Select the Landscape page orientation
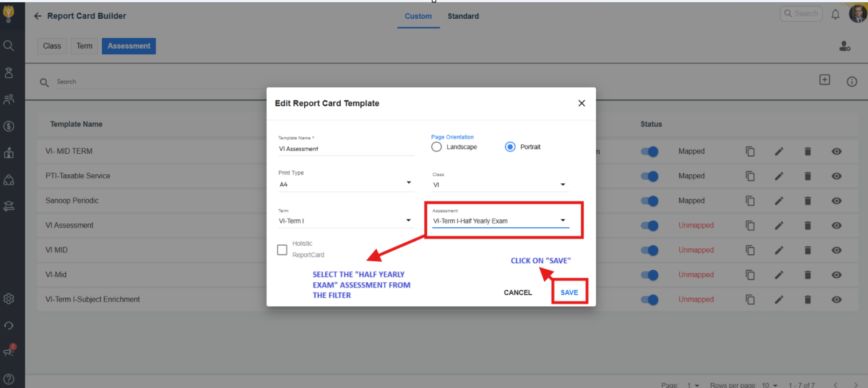Viewport: 868px width, 388px height. coord(437,147)
